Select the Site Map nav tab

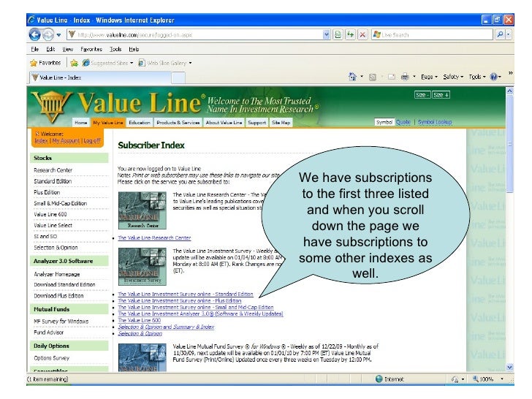[281, 123]
